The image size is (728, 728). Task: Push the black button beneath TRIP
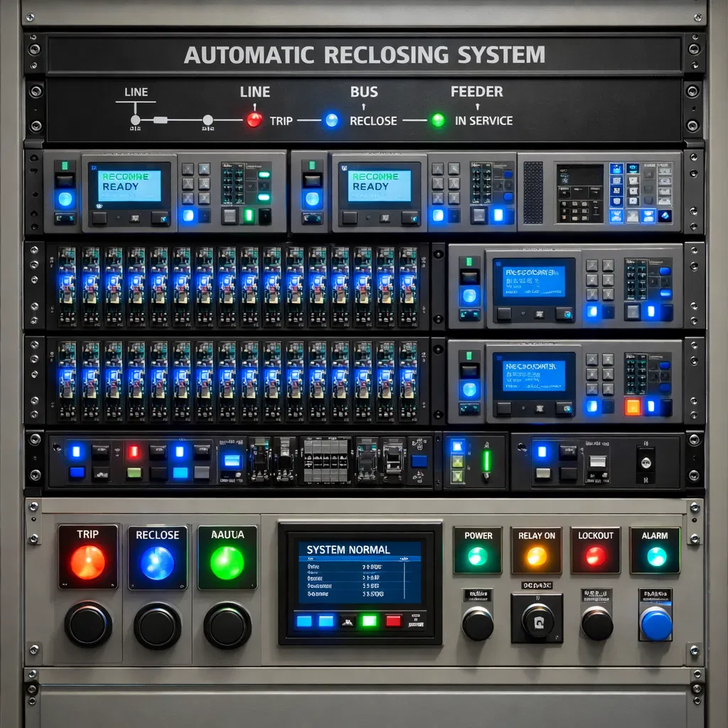[88, 624]
